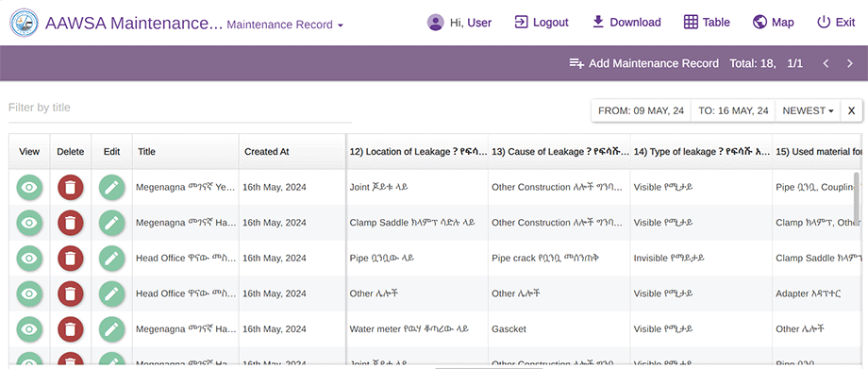
Task: Select the Gascket cause cell
Action: [559, 329]
